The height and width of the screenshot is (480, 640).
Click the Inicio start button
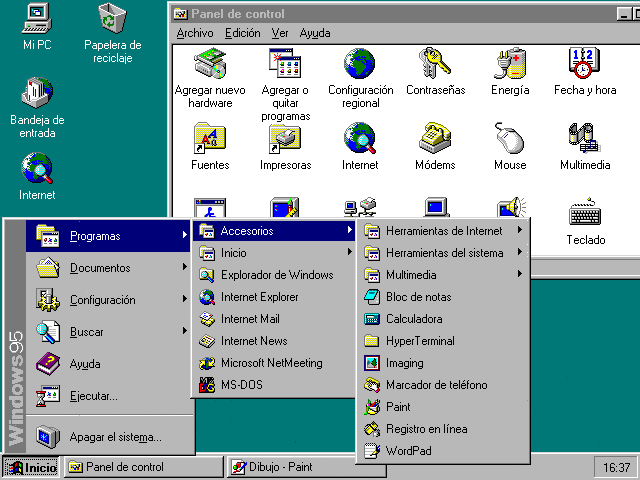(x=31, y=467)
